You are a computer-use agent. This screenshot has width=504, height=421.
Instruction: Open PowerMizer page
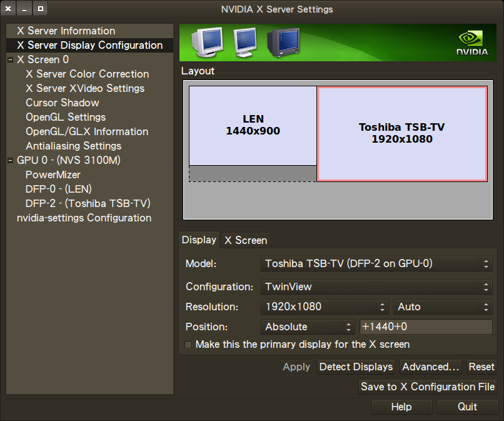(x=53, y=175)
